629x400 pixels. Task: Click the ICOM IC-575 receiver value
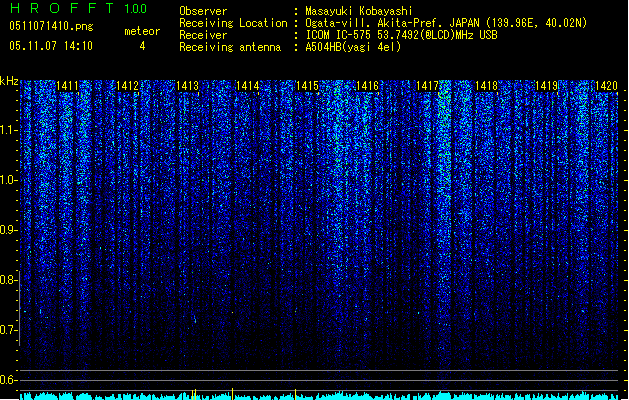click(x=401, y=35)
